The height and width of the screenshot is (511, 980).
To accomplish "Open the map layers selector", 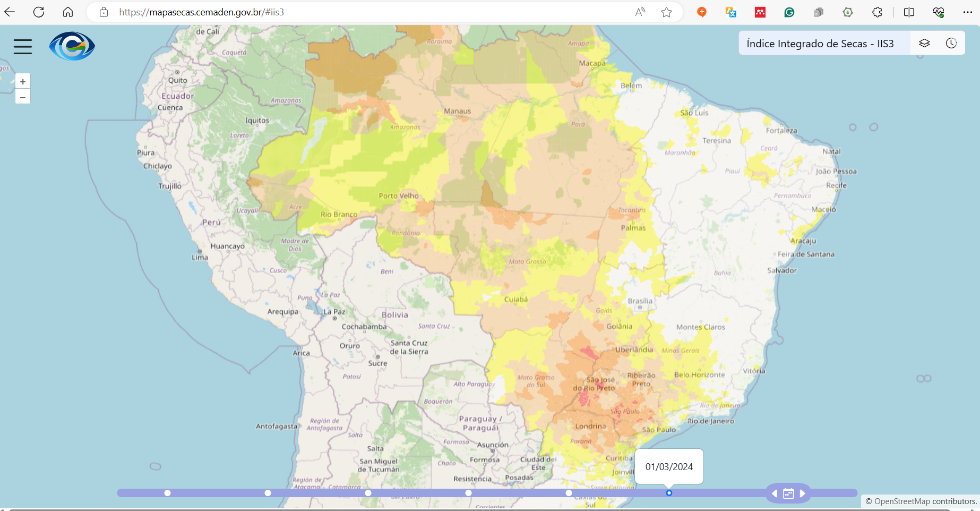I will click(x=924, y=44).
